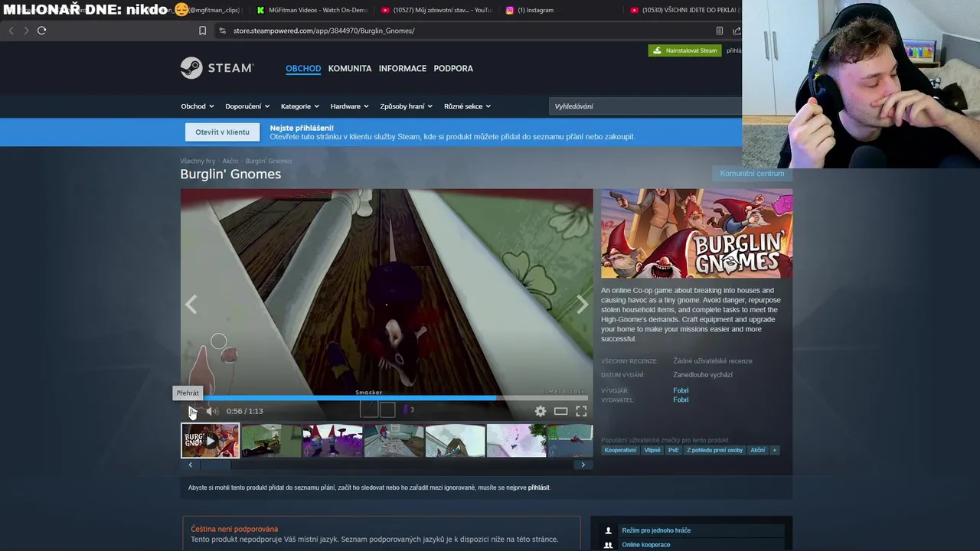Select the sixth thumbnail with pink sky
The height and width of the screenshot is (551, 980).
coord(516,441)
